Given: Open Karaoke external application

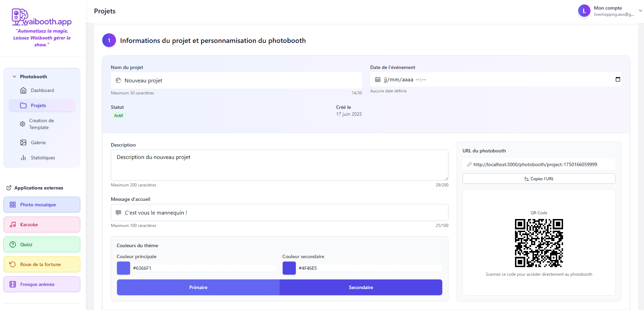Looking at the screenshot, I should (x=42, y=225).
